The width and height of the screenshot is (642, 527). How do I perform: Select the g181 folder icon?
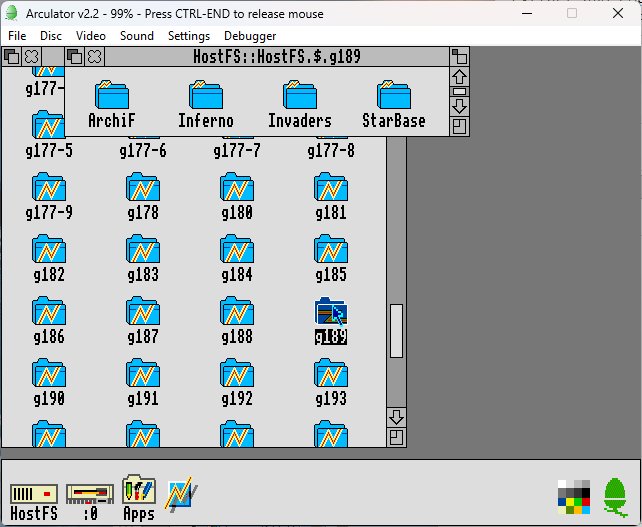(331, 187)
